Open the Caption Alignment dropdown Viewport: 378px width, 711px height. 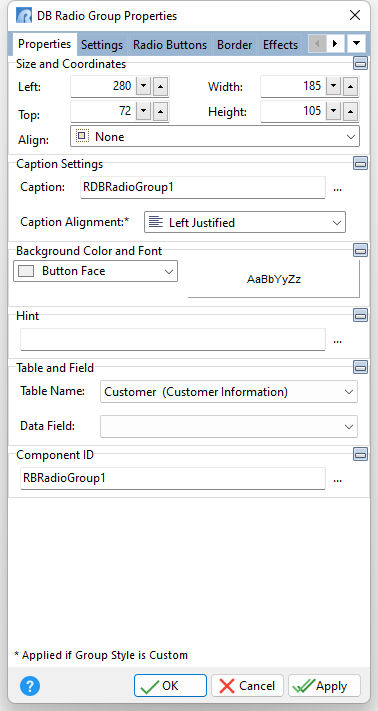[245, 222]
